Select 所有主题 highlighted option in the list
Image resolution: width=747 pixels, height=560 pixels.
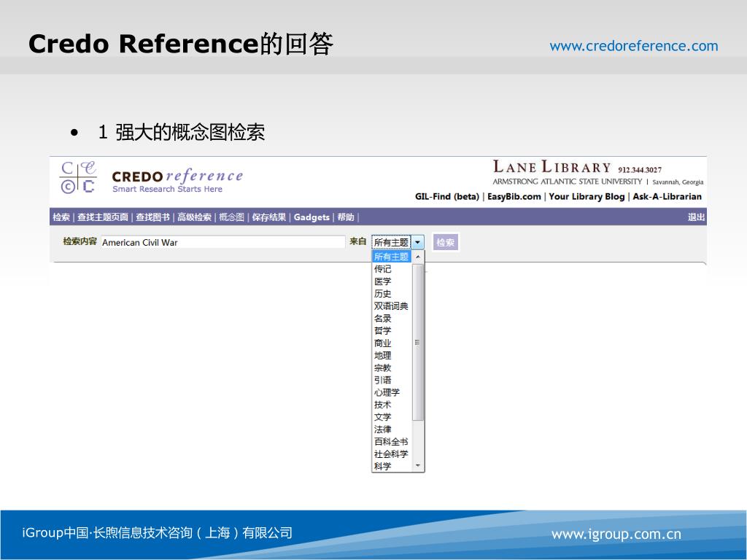pyautogui.click(x=391, y=257)
